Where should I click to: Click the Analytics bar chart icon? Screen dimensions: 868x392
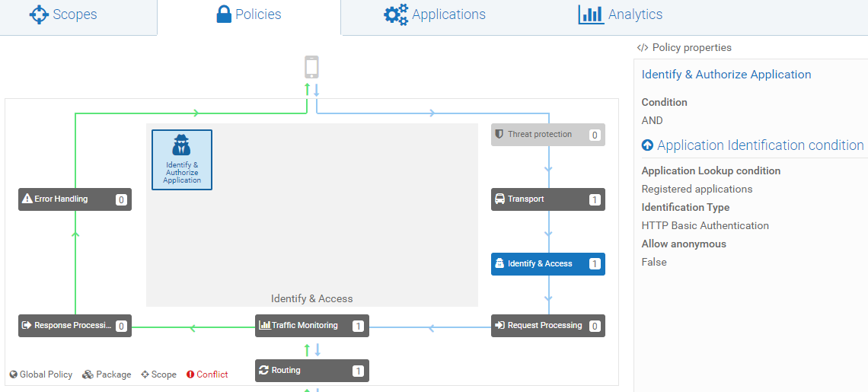tap(591, 14)
